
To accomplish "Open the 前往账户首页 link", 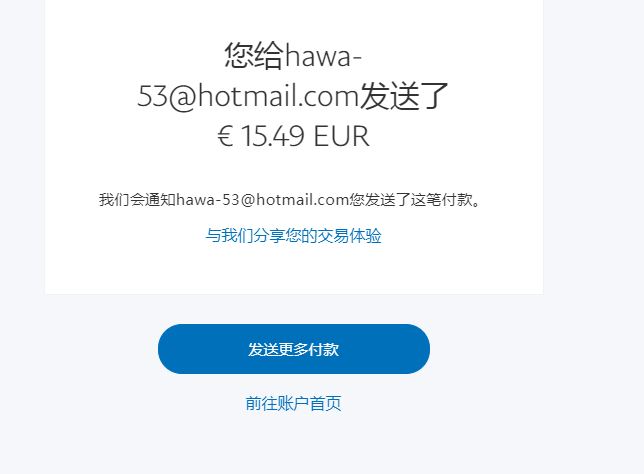I will [x=293, y=403].
